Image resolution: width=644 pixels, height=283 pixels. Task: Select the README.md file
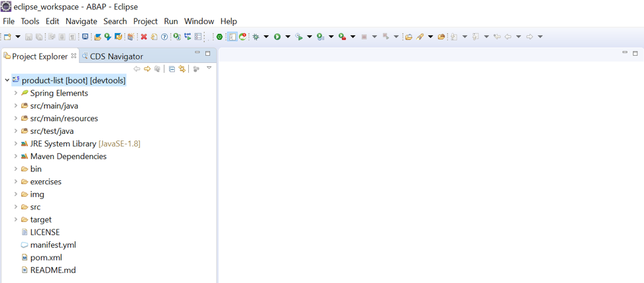(53, 270)
